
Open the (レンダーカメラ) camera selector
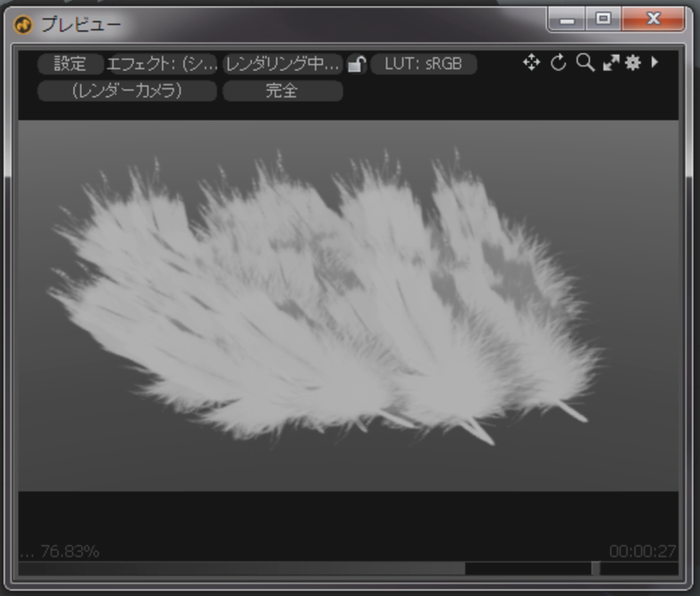[x=127, y=91]
